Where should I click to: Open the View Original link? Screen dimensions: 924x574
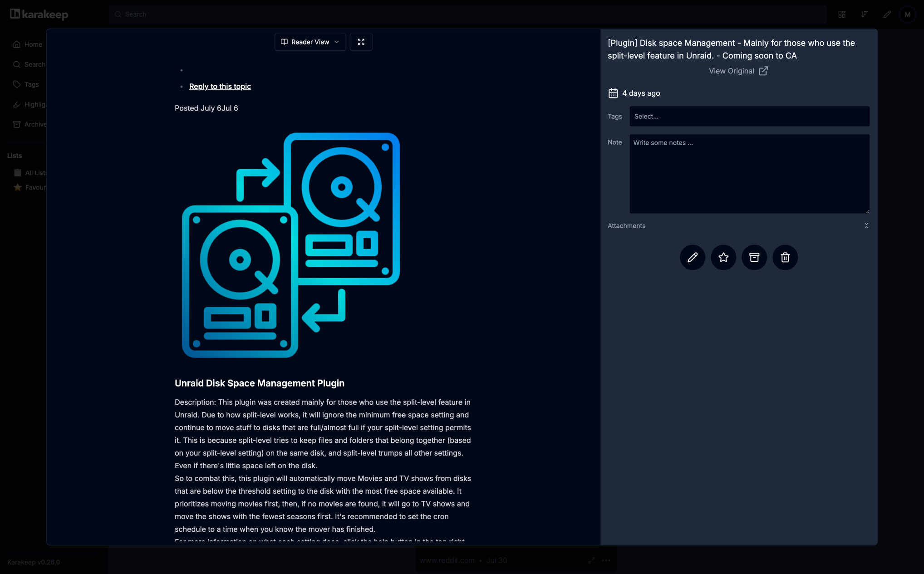[738, 71]
